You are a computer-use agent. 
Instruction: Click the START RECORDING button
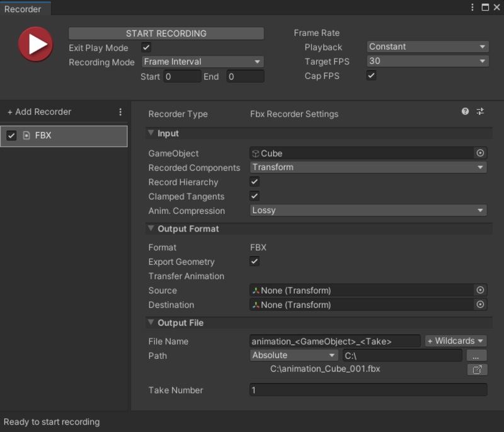166,33
